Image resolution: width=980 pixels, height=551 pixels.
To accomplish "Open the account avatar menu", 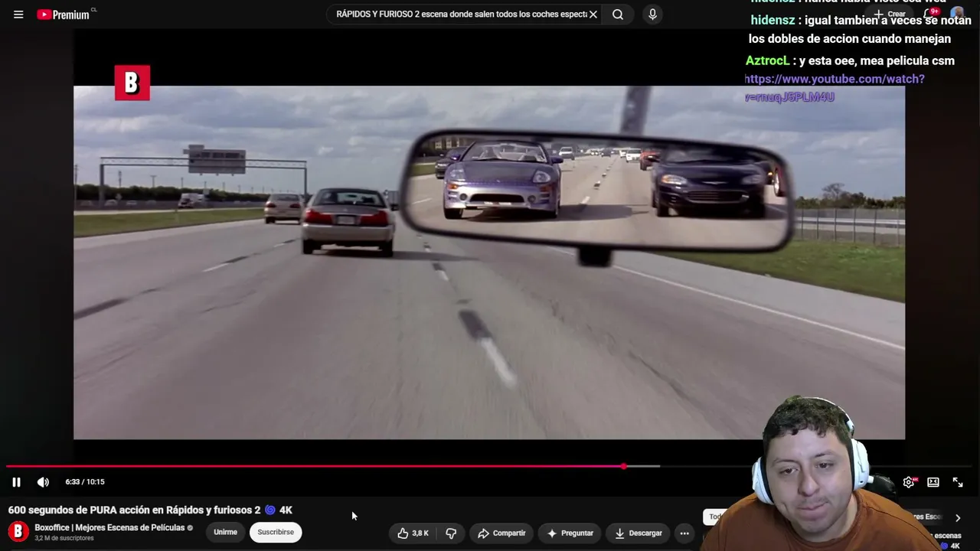I will pos(958,15).
